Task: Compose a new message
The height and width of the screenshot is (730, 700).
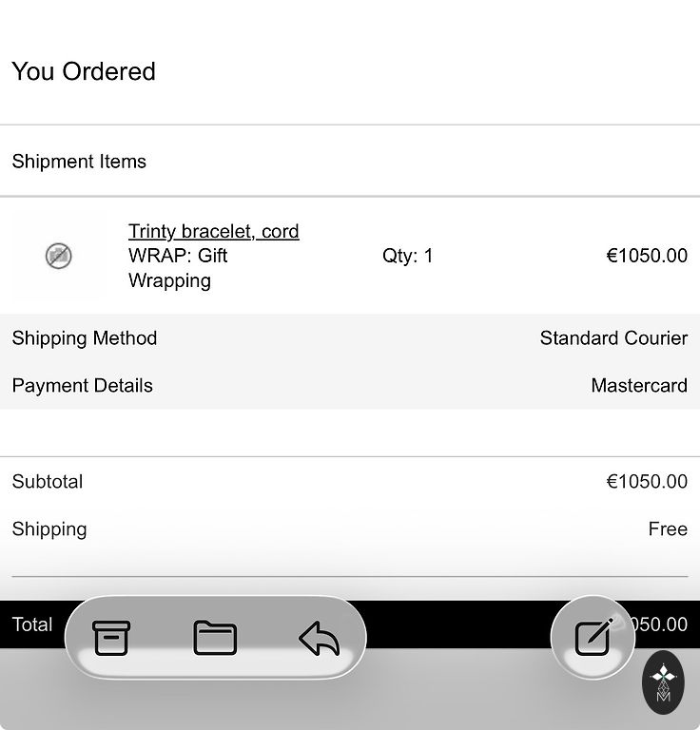Action: coord(593,637)
